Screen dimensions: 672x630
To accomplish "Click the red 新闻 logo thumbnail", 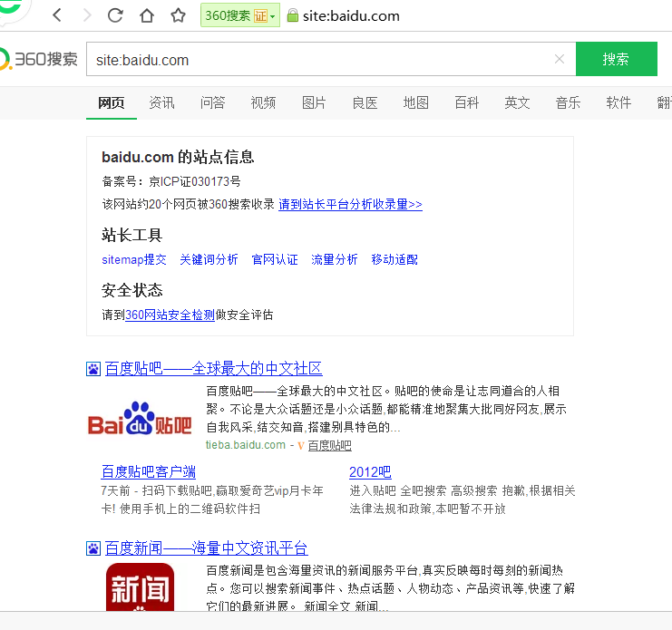I will pos(141,587).
